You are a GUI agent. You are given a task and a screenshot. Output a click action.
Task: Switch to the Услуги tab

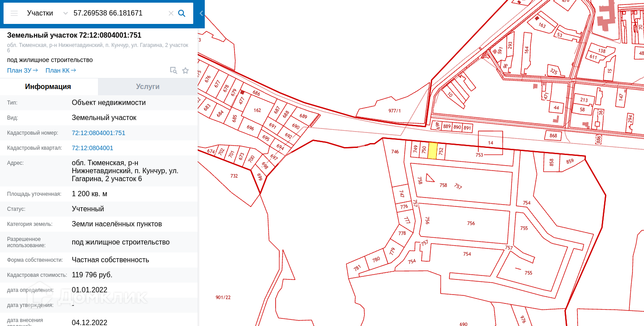[x=148, y=87]
